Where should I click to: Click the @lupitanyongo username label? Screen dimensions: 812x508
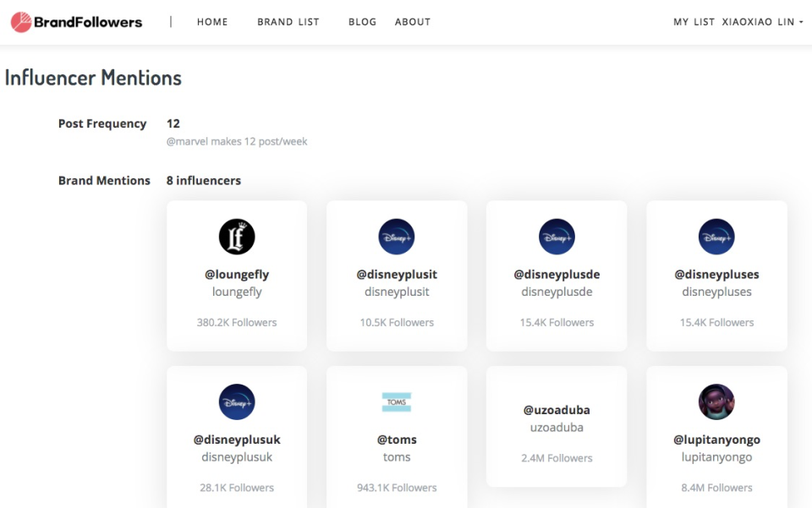click(716, 440)
